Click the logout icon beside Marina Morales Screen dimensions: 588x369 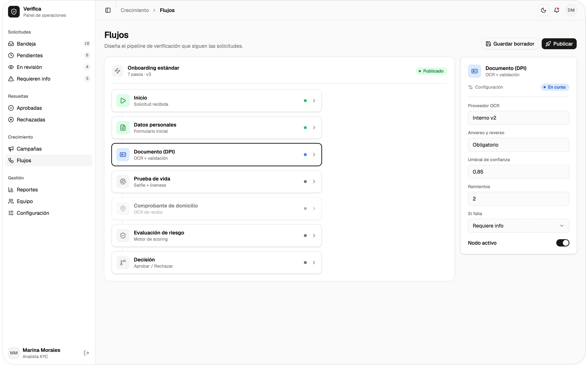point(86,353)
